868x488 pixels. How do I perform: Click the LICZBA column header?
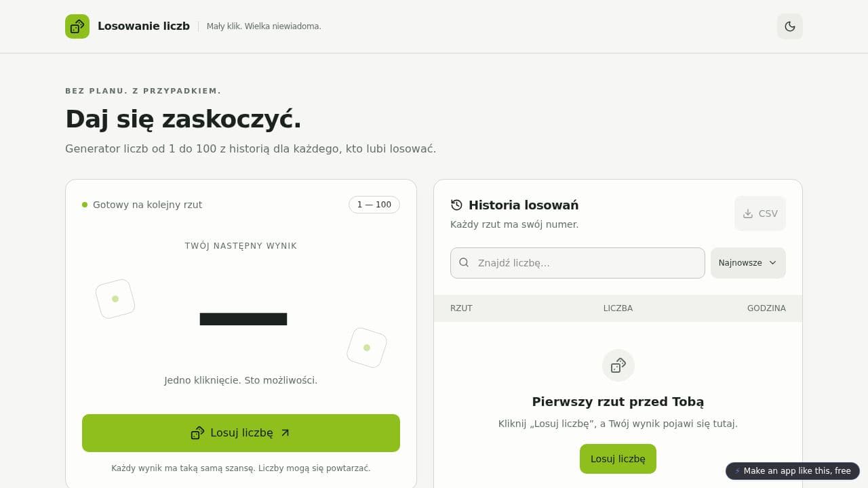point(618,308)
